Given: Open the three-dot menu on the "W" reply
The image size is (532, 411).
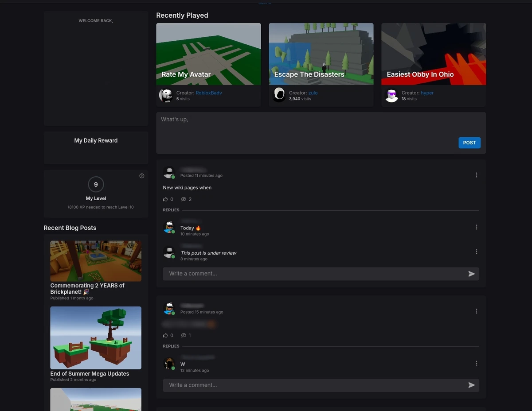Looking at the screenshot, I should (x=477, y=363).
